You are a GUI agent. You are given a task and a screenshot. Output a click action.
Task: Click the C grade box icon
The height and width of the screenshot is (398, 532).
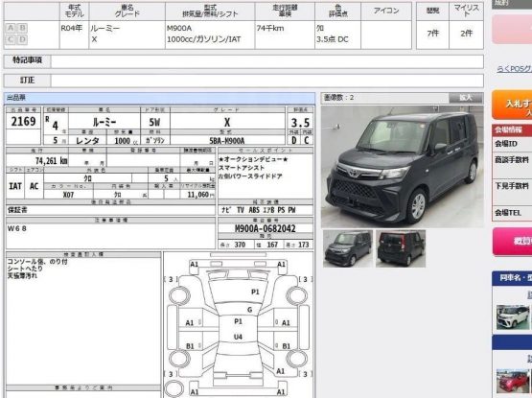[11, 39]
